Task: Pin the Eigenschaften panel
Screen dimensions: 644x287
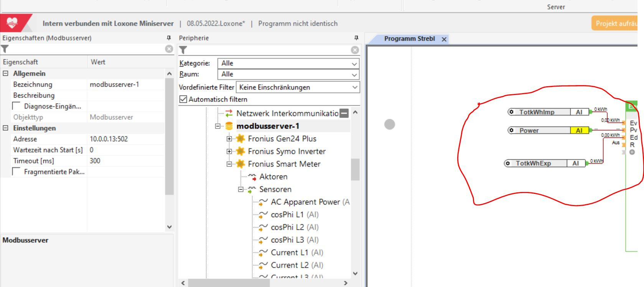Action: coord(169,38)
